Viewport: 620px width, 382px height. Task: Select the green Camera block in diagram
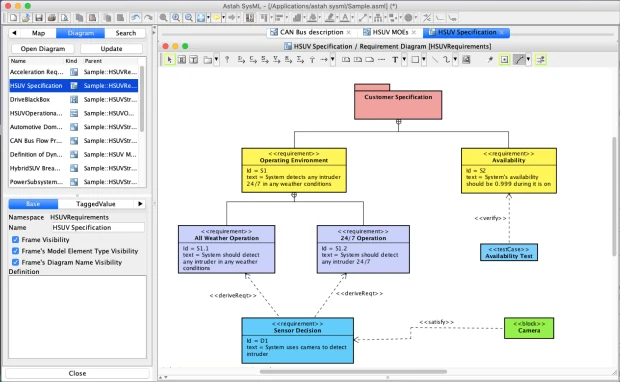pos(529,328)
